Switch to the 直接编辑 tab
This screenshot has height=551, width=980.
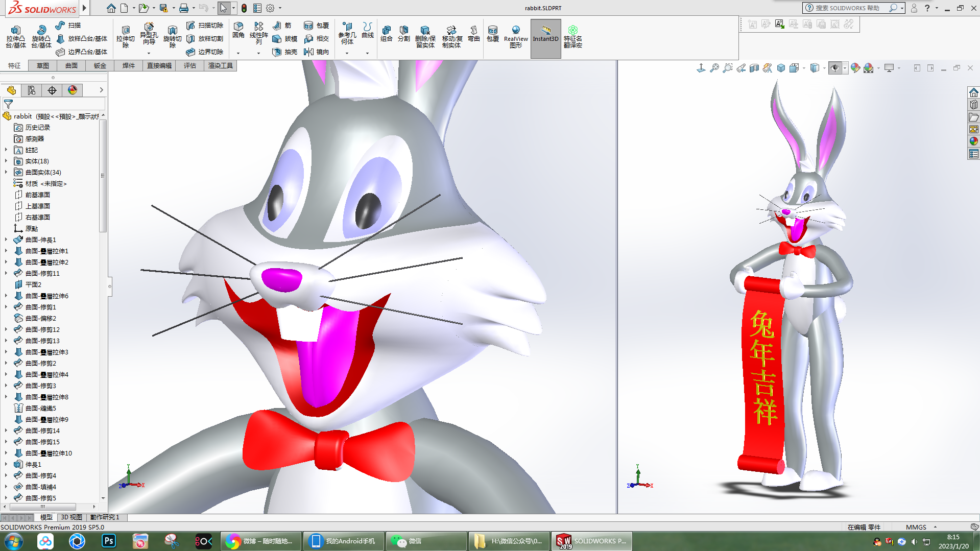pyautogui.click(x=159, y=65)
